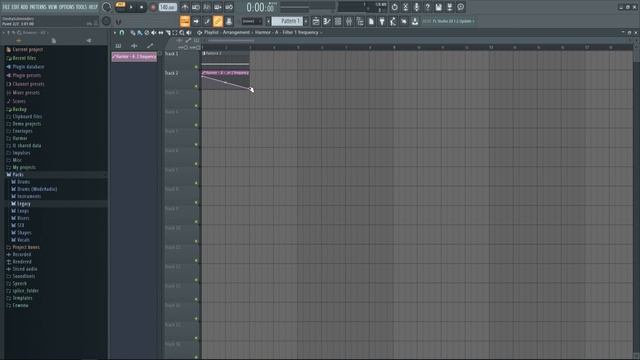Image resolution: width=640 pixels, height=360 pixels.
Task: Toggle the Browser view icon
Action: point(360,21)
